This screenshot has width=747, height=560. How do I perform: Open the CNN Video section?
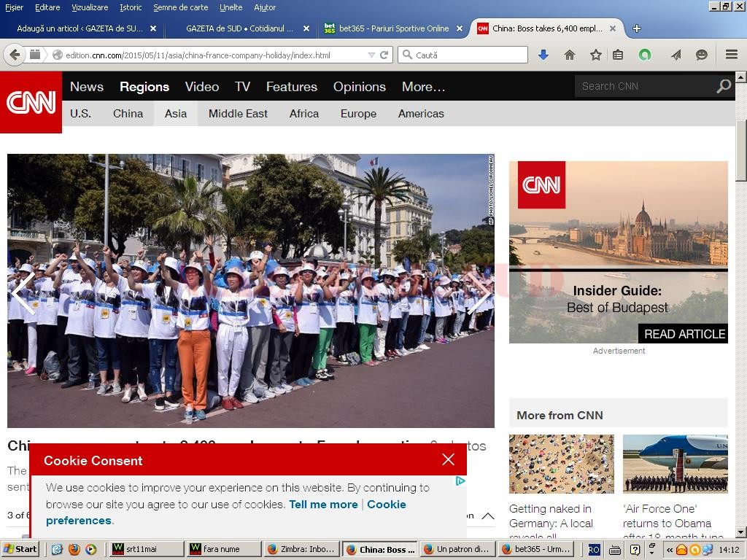pyautogui.click(x=202, y=87)
